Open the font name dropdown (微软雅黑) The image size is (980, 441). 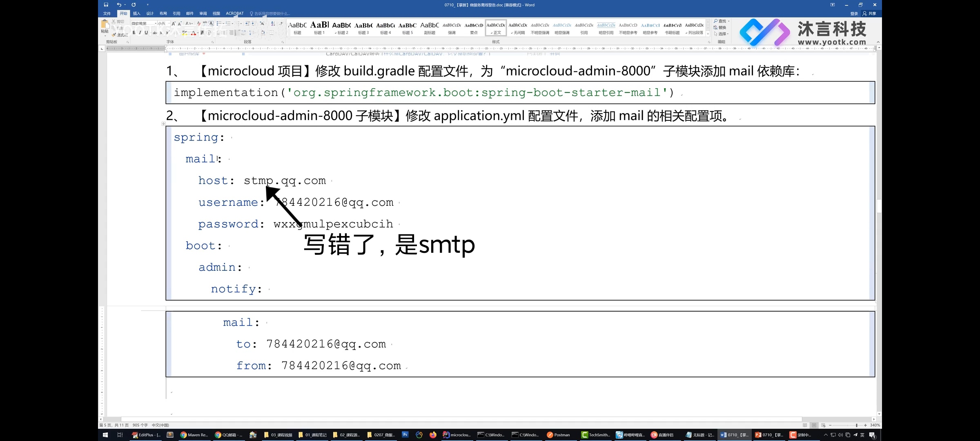click(x=156, y=24)
